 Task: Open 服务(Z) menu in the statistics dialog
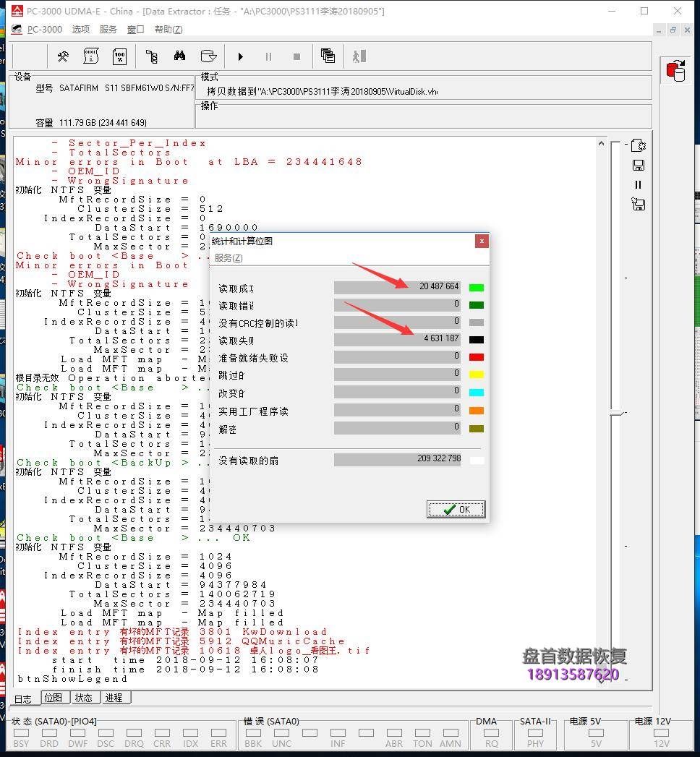(229, 258)
